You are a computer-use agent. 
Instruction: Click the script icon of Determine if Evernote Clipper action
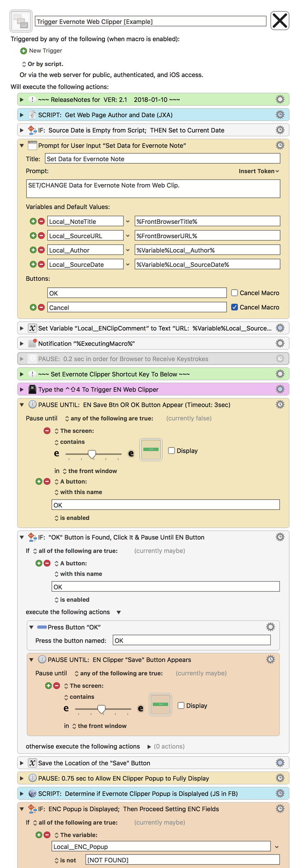pos(32,793)
